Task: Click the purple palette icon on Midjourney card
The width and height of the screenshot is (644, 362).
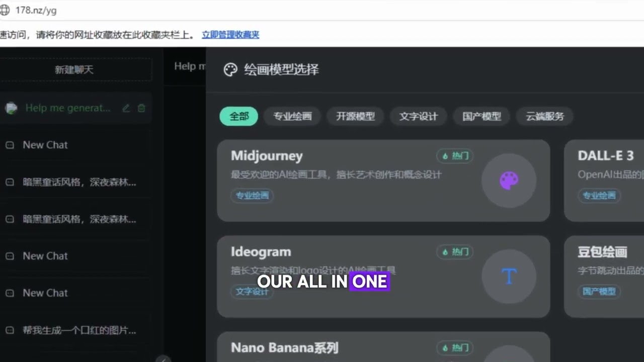Action: tap(509, 180)
